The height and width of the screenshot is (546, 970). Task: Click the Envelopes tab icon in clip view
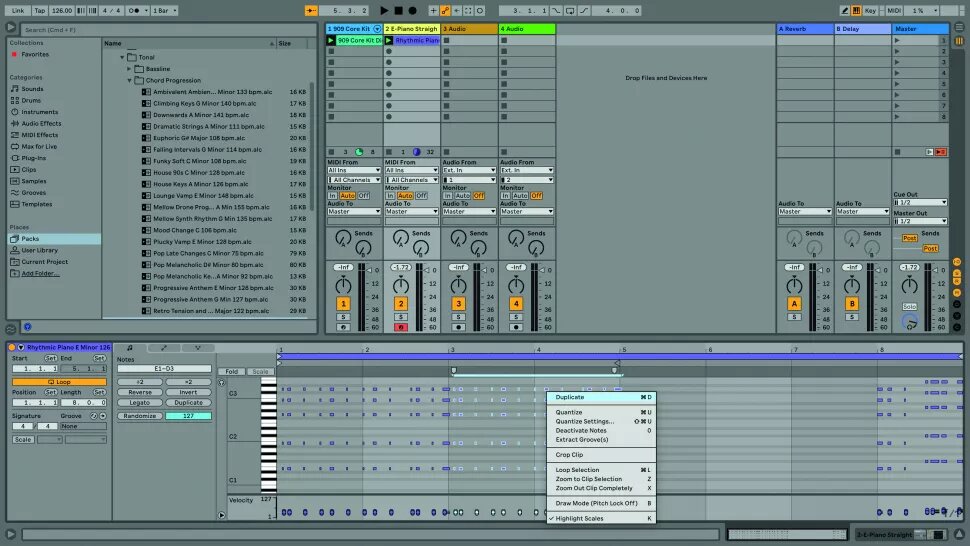163,347
